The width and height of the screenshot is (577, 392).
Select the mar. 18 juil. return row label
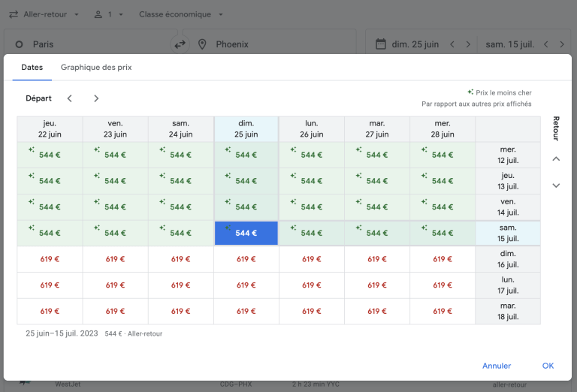(508, 312)
